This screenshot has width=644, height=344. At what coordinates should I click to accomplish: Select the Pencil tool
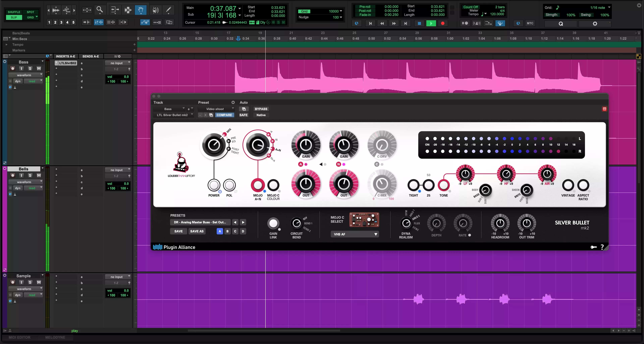169,10
